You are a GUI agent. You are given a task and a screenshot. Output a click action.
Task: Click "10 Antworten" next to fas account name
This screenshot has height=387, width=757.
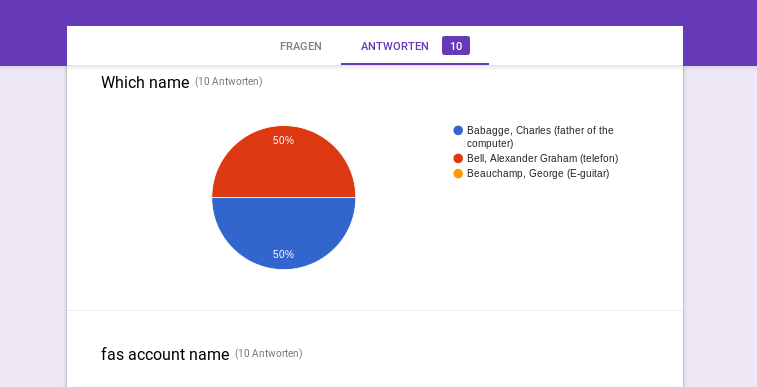click(x=269, y=354)
